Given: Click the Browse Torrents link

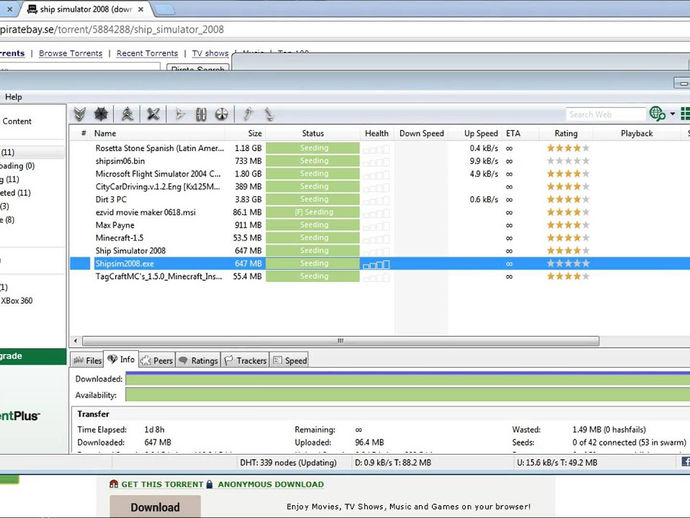Looking at the screenshot, I should point(70,53).
